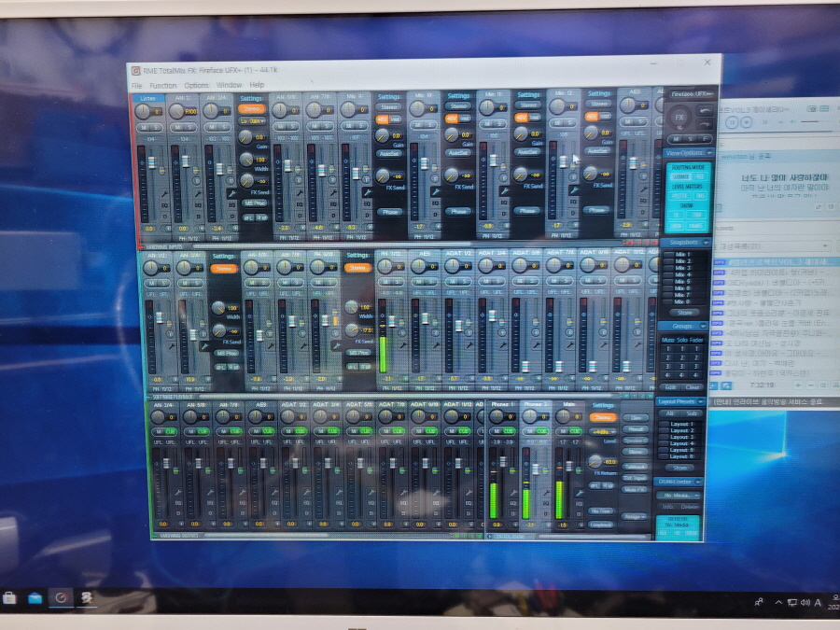The image size is (840, 630).
Task: Click the TotalMix icon in Windows taskbar
Action: pyautogui.click(x=62, y=598)
